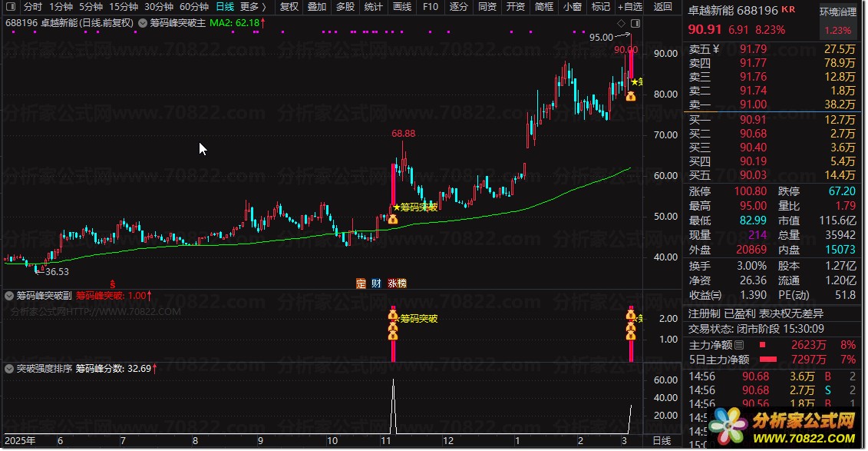Open the 更多 periods dropdown
This screenshot has width=868, height=451.
pos(253,7)
